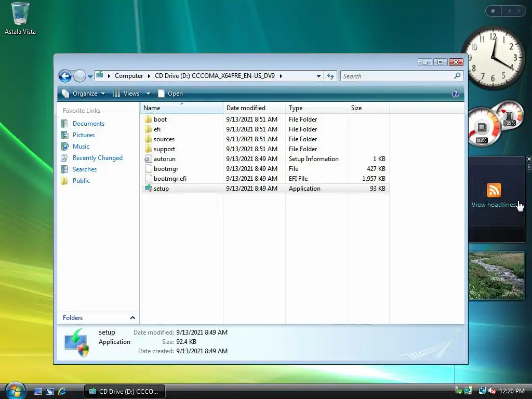Go back with the Back arrow button
This screenshot has width=532, height=399.
coord(65,76)
